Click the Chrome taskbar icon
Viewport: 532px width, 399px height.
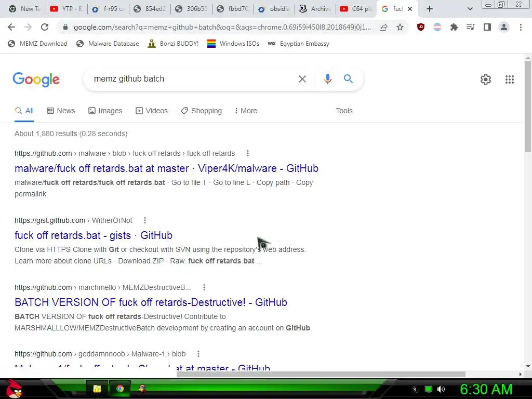point(120,389)
